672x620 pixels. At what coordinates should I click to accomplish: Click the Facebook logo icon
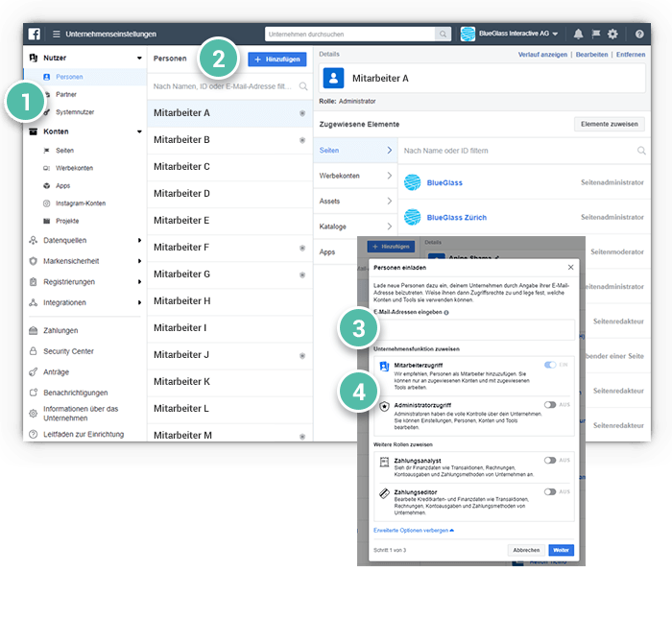pyautogui.click(x=35, y=34)
